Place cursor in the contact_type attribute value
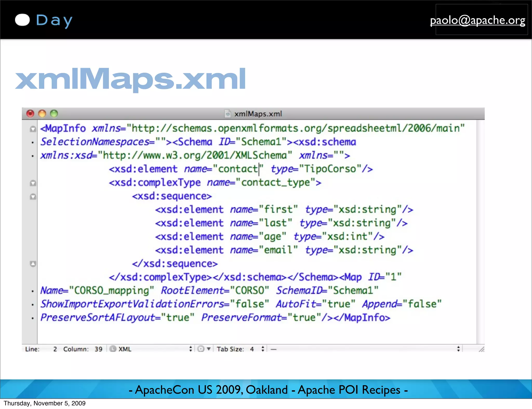Viewport: 532px width, 409px height. tap(275, 183)
